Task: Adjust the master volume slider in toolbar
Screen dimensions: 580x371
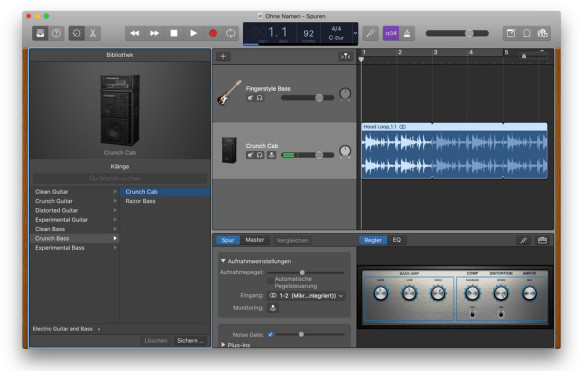Action: (x=457, y=33)
